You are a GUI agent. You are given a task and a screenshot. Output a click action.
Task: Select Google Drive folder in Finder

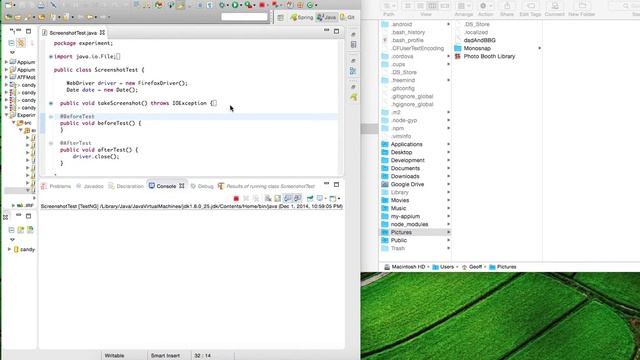(416, 184)
